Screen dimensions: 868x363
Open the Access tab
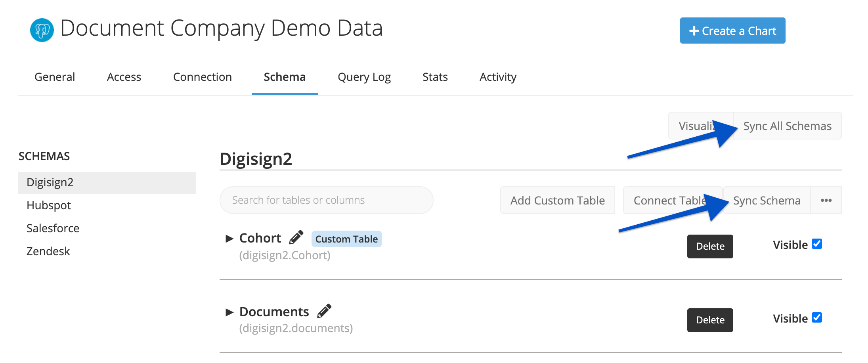pyautogui.click(x=124, y=77)
